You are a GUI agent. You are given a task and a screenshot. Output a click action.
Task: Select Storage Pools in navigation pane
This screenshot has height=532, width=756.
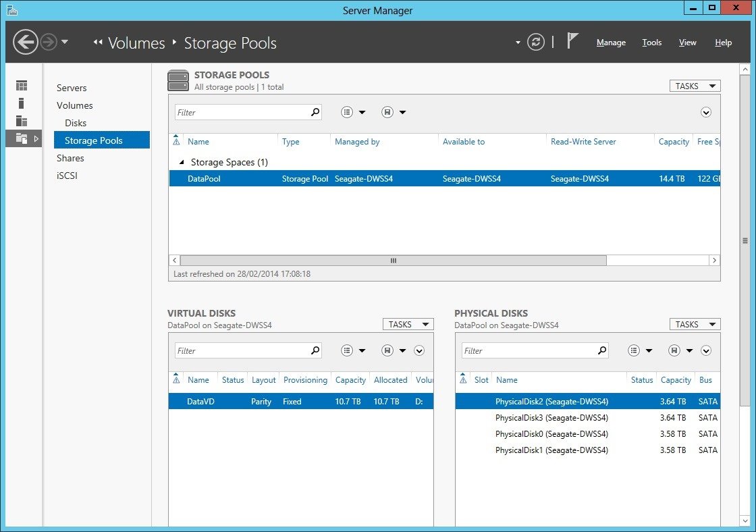(x=102, y=140)
